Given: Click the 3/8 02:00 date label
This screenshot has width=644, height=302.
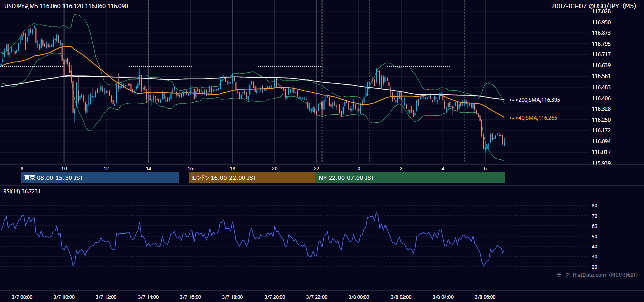Looking at the screenshot, I should (401, 297).
